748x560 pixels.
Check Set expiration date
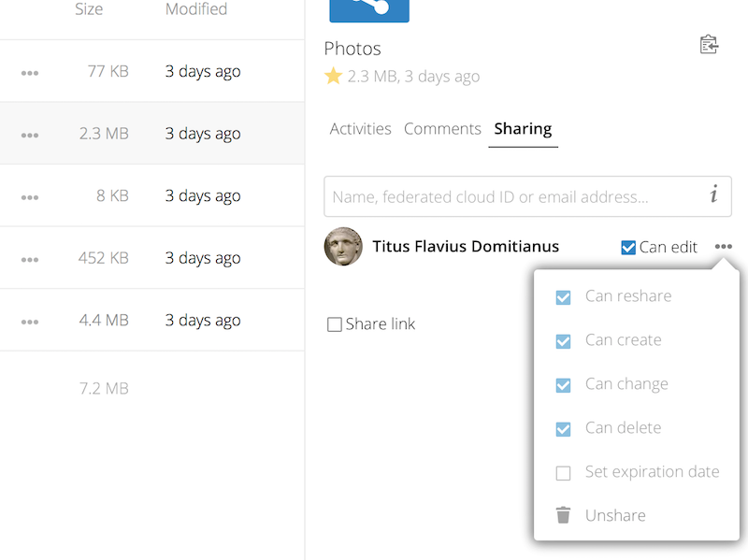(563, 472)
